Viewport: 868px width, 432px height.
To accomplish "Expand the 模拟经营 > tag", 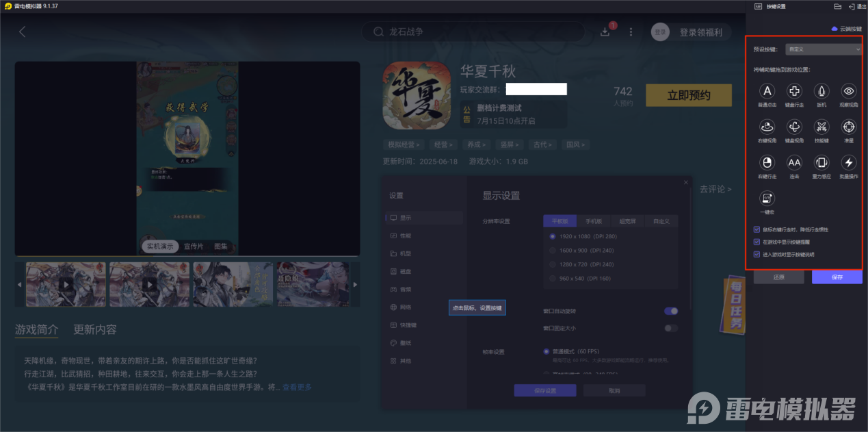I will coord(404,144).
